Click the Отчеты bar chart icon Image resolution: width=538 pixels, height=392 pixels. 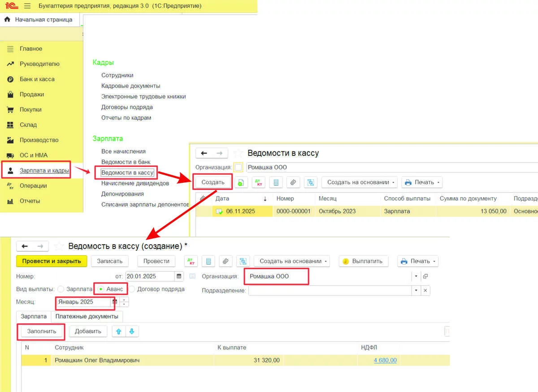10,201
